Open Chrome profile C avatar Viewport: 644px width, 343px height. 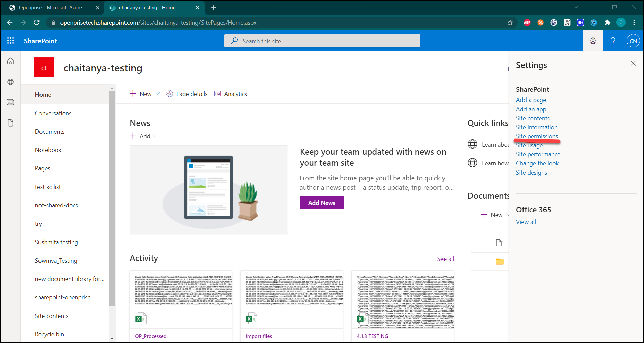click(x=621, y=23)
